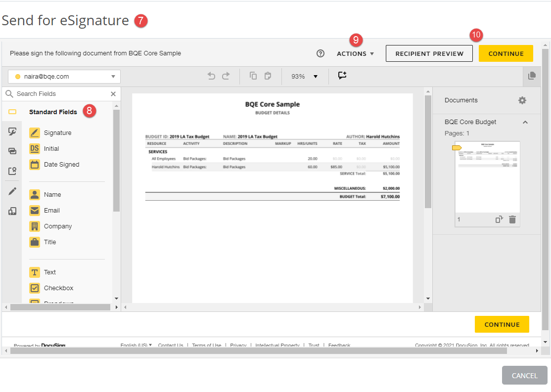
Task: Open the Contact Us link
Action: click(x=171, y=345)
